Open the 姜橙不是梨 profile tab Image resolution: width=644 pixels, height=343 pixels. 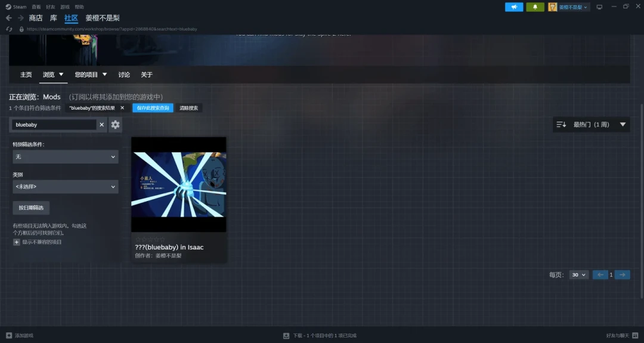coord(103,18)
